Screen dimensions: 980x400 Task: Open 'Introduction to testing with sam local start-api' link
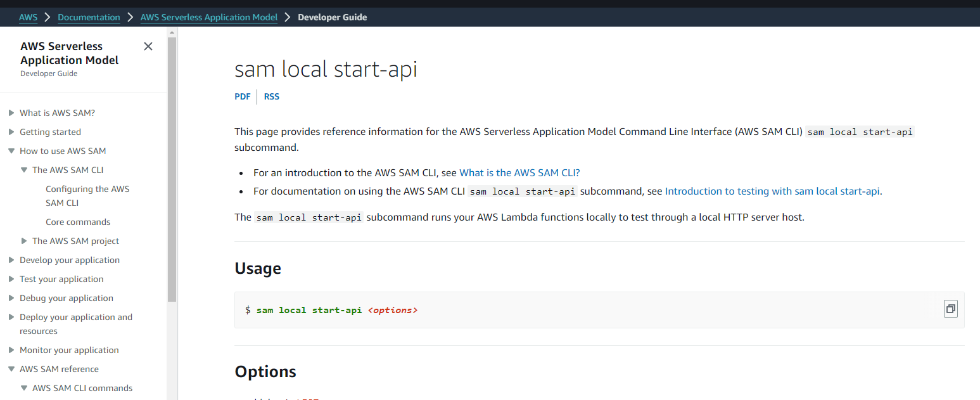pos(772,191)
